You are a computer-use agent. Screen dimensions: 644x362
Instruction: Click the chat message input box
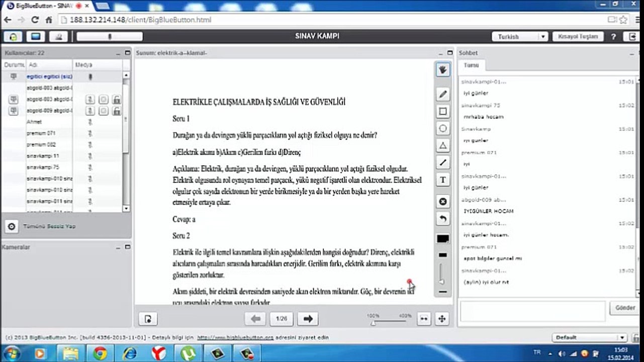pos(532,311)
